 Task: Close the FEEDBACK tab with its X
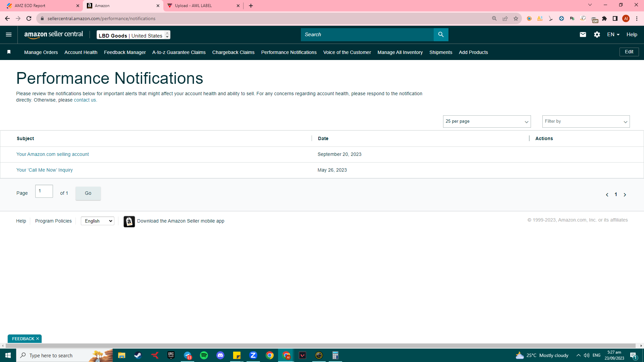[38, 339]
